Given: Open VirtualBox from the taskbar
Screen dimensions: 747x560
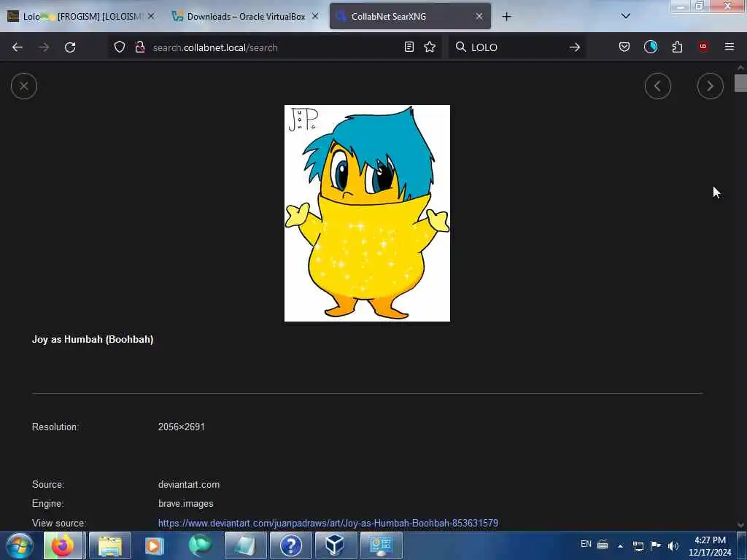Looking at the screenshot, I should point(336,545).
